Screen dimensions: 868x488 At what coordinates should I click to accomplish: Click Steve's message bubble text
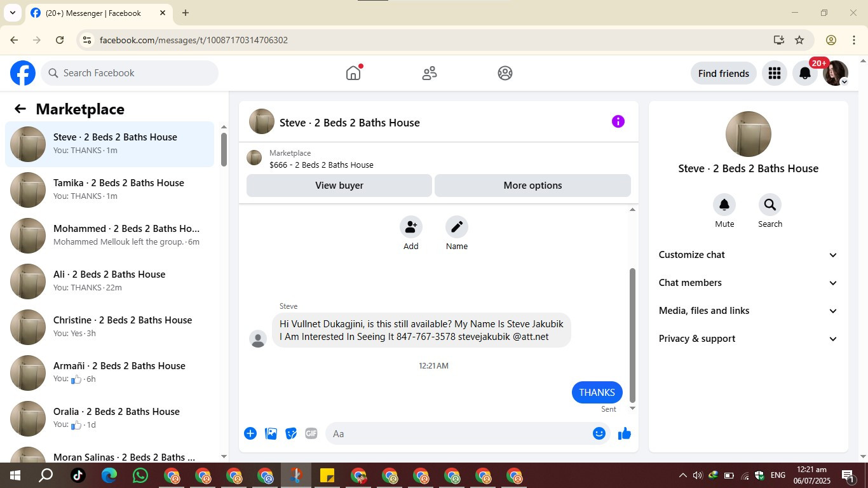(x=421, y=330)
